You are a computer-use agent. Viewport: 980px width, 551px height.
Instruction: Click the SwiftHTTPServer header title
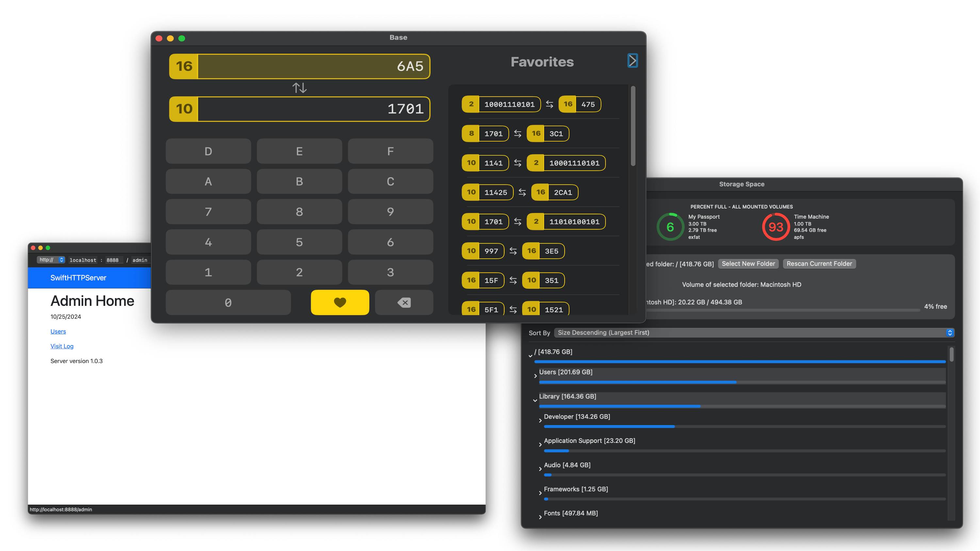(78, 277)
